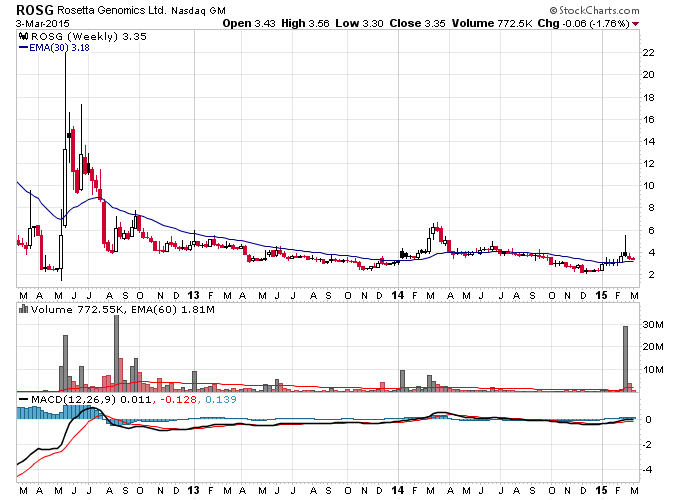The height and width of the screenshot is (500, 680).
Task: Click the candlestick icon beside ROSG (Weekly)
Action: click(x=24, y=36)
